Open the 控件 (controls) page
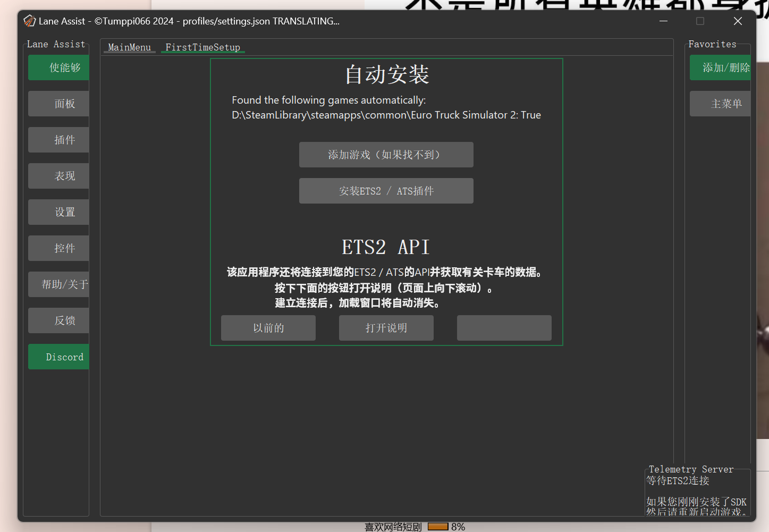This screenshot has height=532, width=769. pyautogui.click(x=58, y=248)
